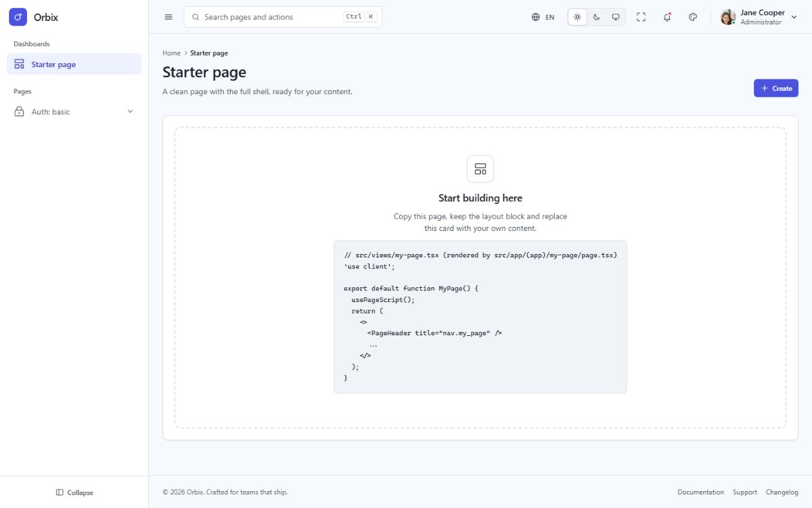
Task: Select Starter page in the sidebar
Action: tap(74, 64)
